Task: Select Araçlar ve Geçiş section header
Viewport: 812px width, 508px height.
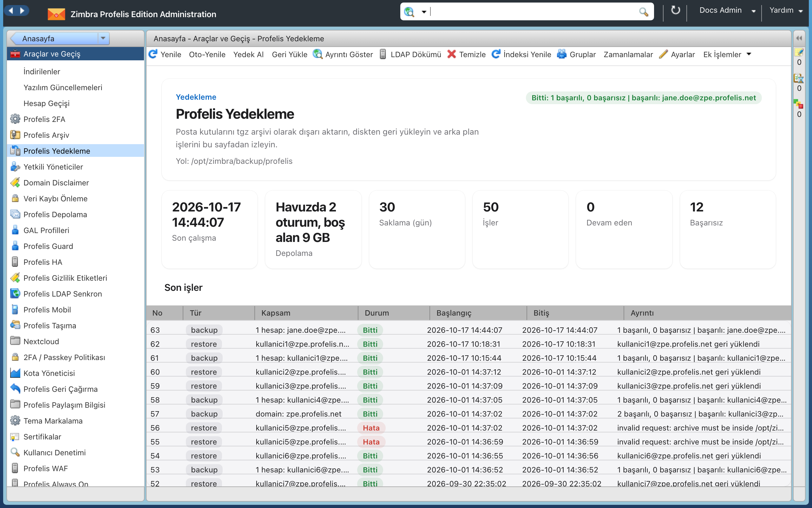Action: 75,54
